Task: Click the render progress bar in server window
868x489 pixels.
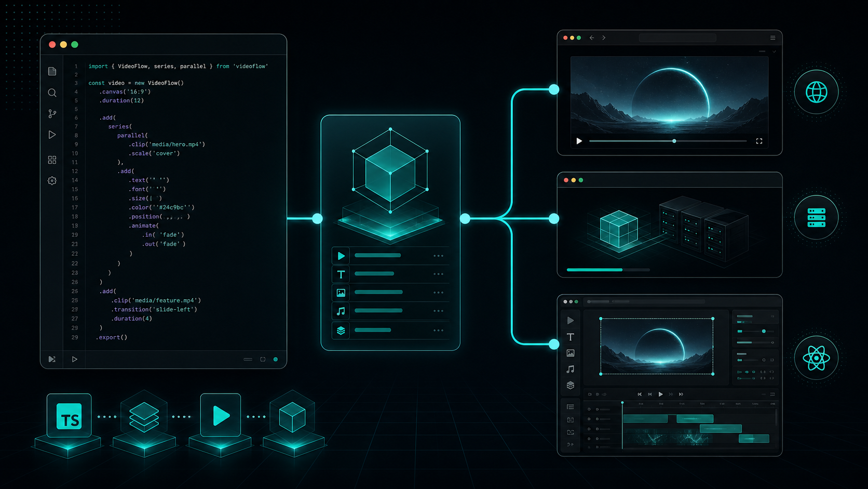Action: click(x=608, y=270)
